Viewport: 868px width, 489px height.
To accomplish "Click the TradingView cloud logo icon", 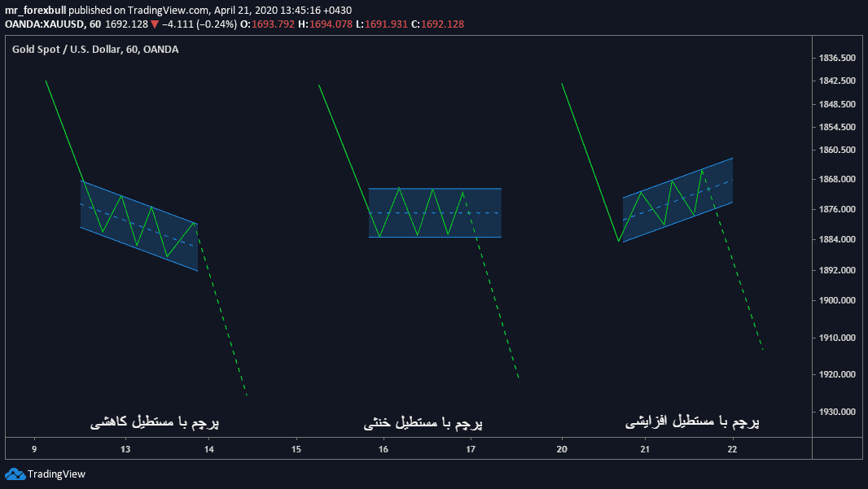I will pos(14,474).
